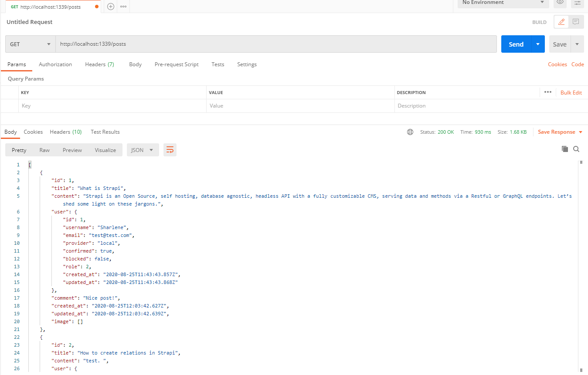
Task: Open manage environments sliders icon
Action: (577, 3)
